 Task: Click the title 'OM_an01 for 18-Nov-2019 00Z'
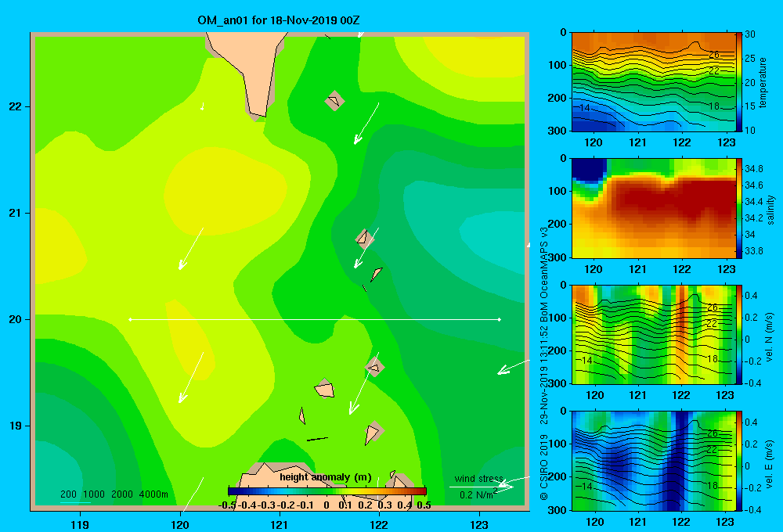[279, 20]
